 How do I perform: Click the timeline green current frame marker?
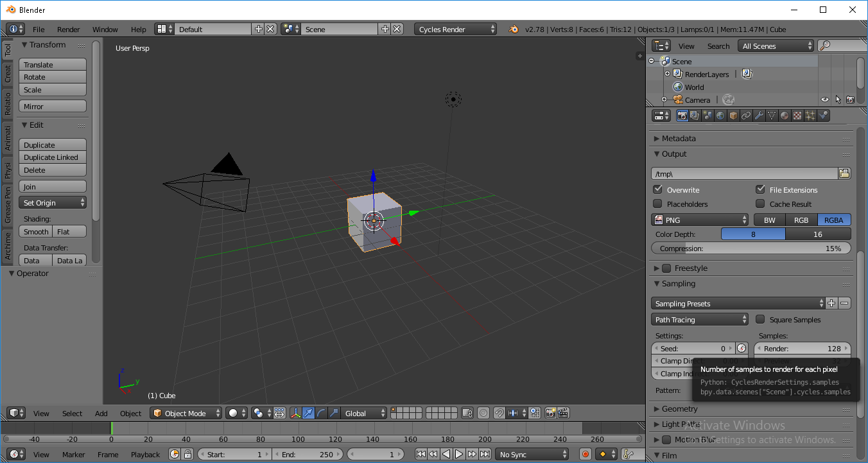tap(111, 428)
